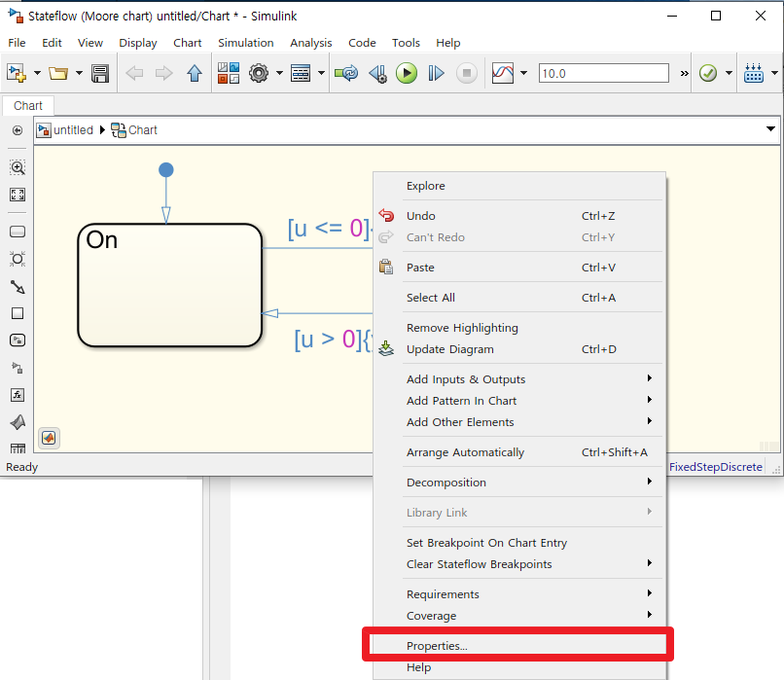The width and height of the screenshot is (784, 680).
Task: Select the State tool in palette
Action: [18, 232]
